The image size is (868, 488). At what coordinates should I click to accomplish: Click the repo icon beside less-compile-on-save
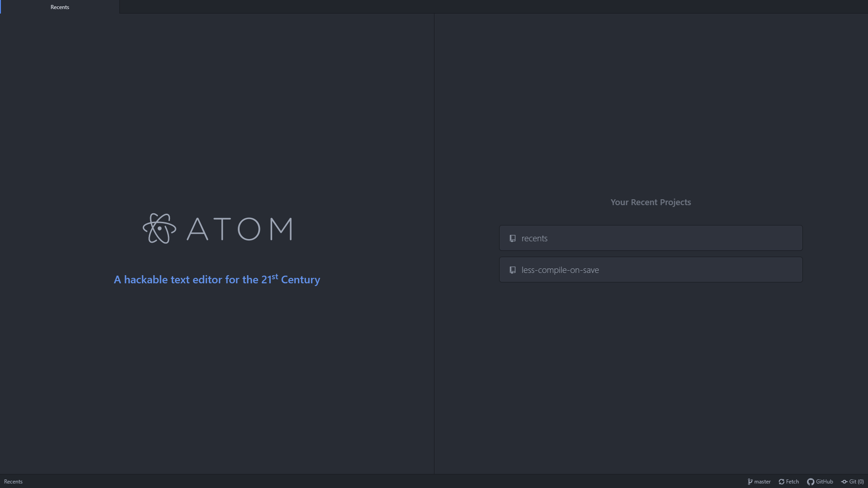coord(513,270)
